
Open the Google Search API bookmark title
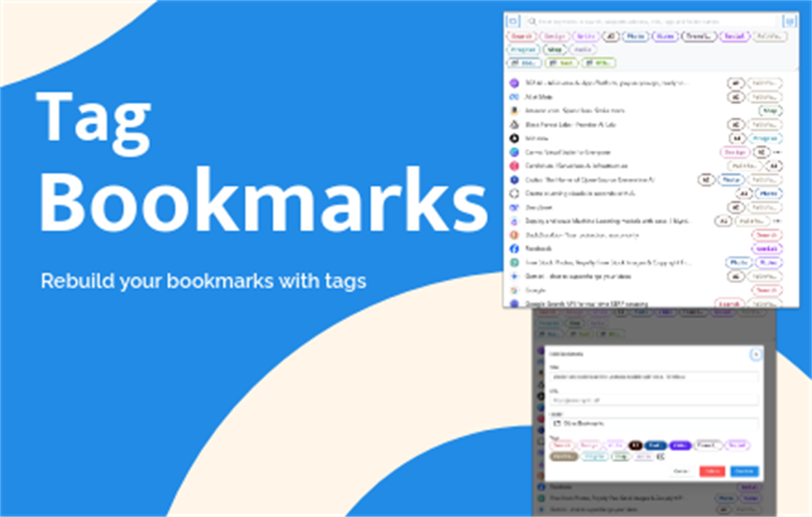[x=586, y=304]
